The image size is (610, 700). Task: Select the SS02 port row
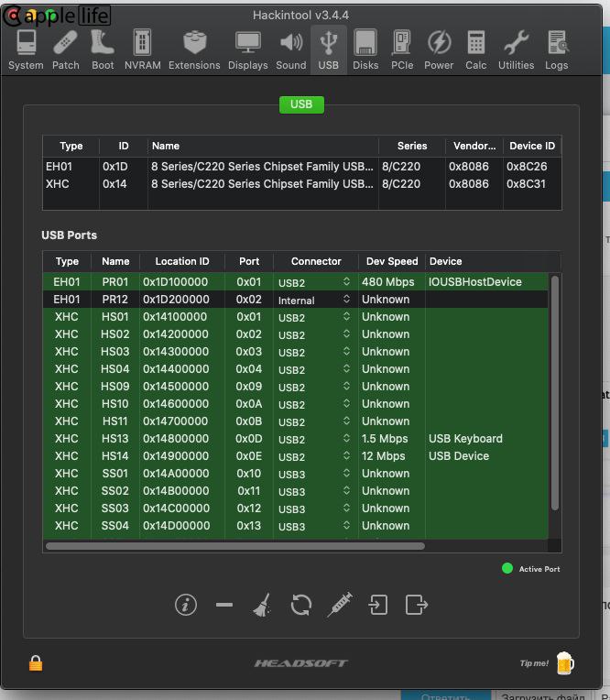click(296, 491)
